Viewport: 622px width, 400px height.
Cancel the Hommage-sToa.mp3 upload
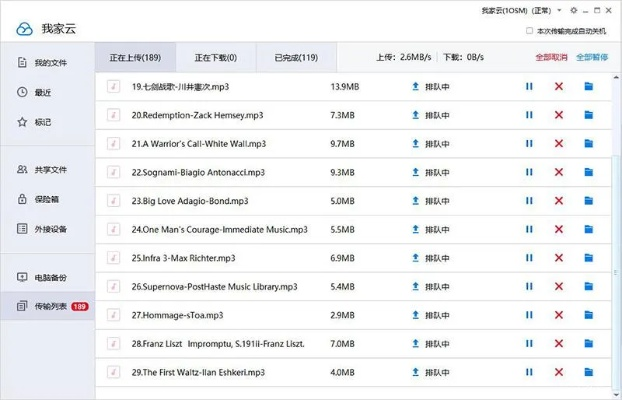coord(559,315)
